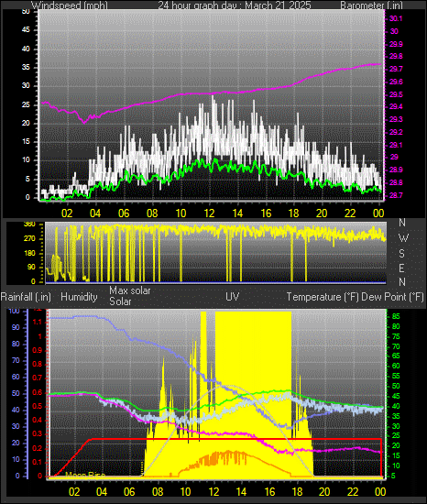Click the 24 hour graph day title
The height and width of the screenshot is (504, 427).
pos(235,5)
